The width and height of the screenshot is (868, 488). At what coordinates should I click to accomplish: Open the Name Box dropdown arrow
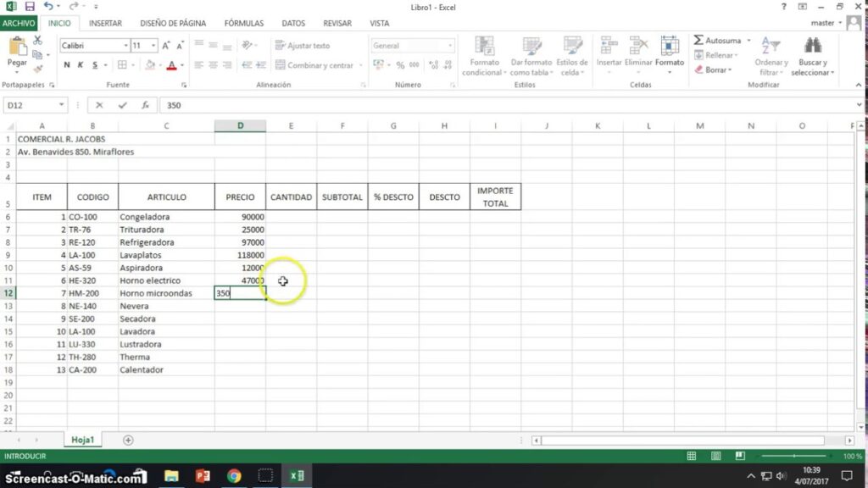61,105
